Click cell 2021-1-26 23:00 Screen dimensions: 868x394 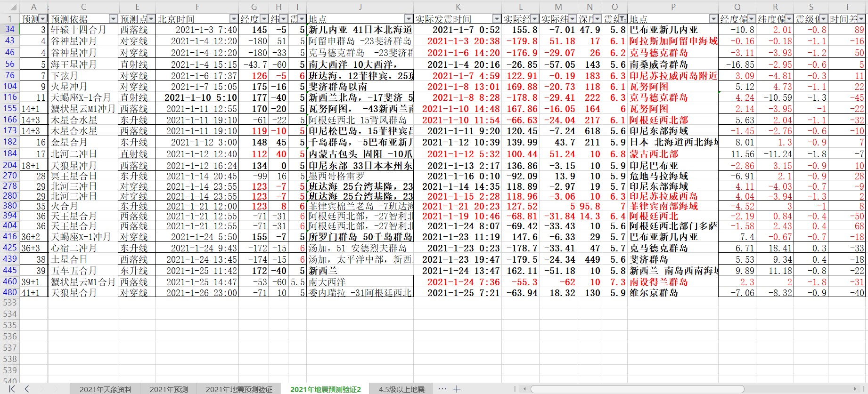pos(197,293)
